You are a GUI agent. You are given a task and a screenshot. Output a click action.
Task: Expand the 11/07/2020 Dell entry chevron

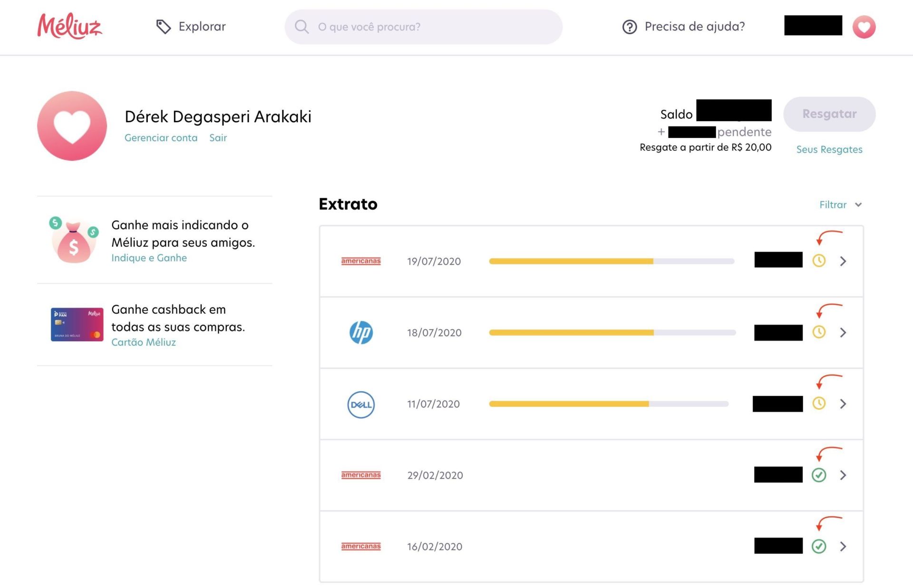coord(843,404)
